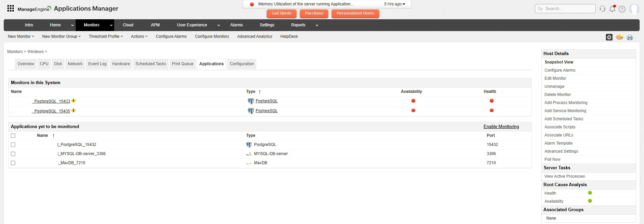Click red health status dot for PostgreSQL_15435

[491, 110]
